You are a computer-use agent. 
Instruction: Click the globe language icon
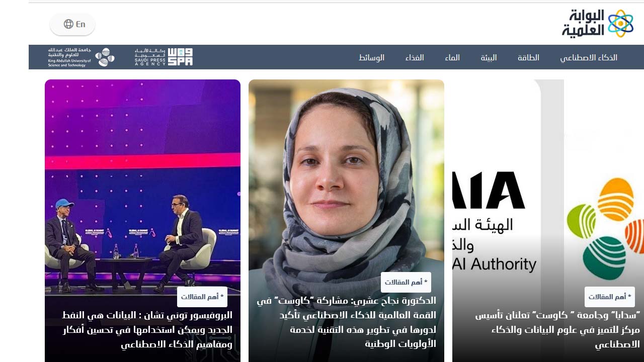(68, 24)
